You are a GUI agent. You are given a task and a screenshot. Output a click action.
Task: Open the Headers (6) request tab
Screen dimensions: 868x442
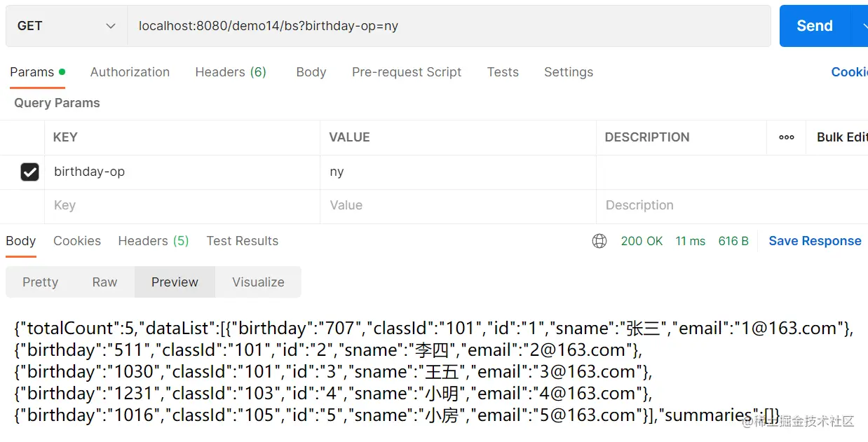pyautogui.click(x=231, y=72)
